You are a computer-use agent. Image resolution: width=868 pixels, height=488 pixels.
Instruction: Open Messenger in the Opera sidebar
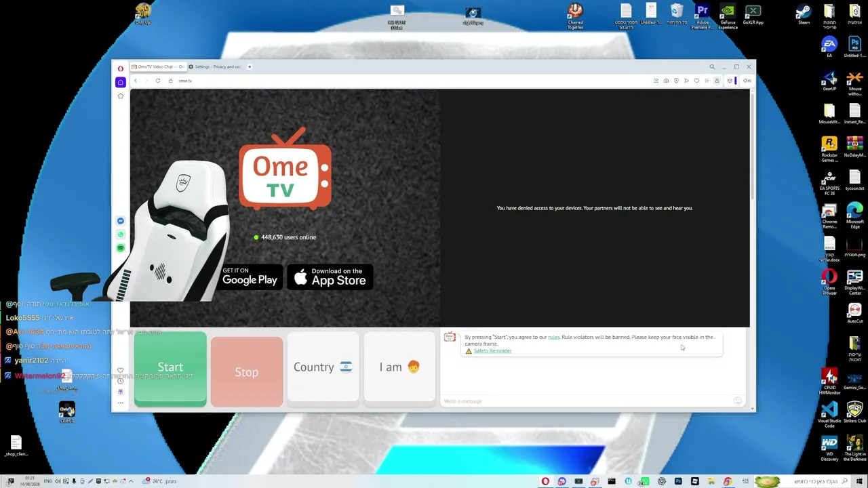click(x=121, y=221)
